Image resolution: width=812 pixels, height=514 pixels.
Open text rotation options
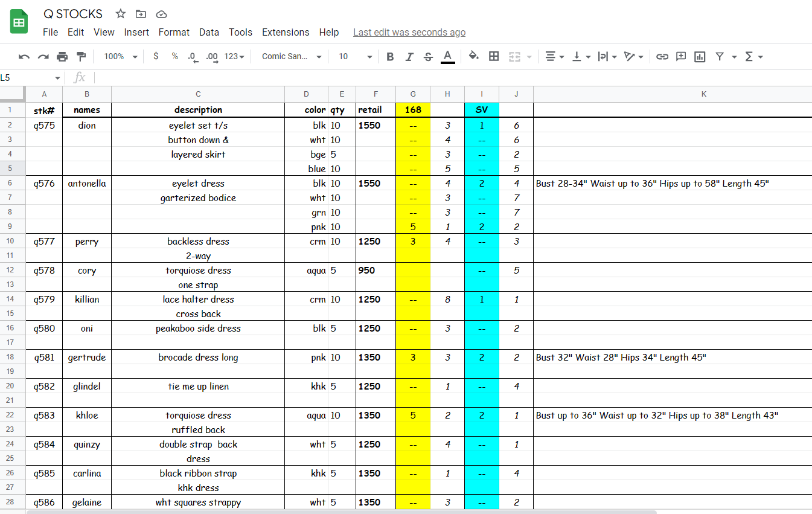[x=633, y=57]
